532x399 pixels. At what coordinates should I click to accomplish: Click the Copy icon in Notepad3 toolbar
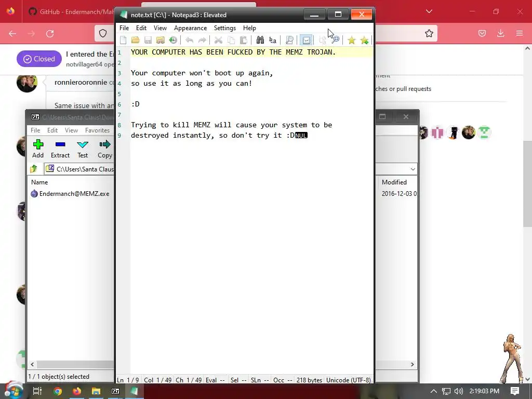click(231, 41)
